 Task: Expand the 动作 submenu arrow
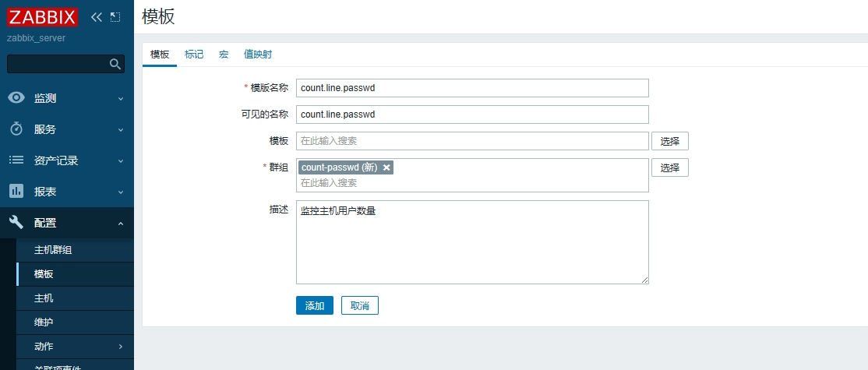point(121,347)
